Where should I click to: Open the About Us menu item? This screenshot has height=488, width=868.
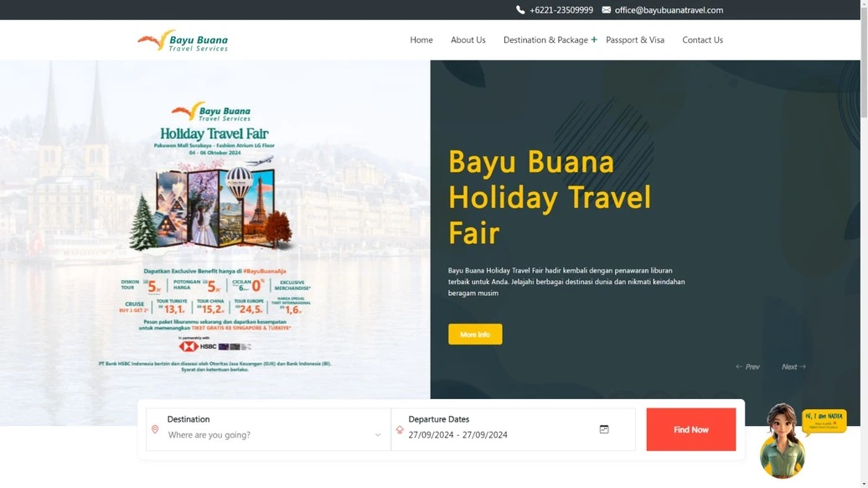pos(468,39)
